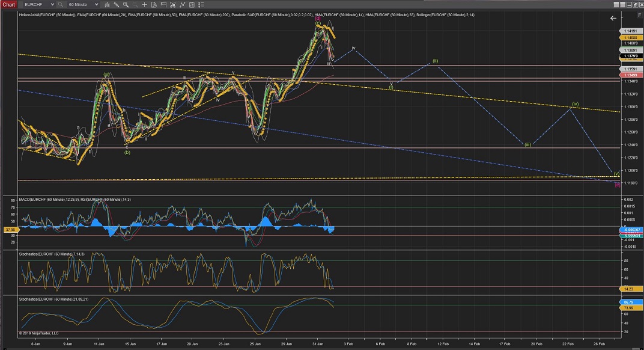Screen dimensions: 644x350
Task: Click the 1.14191 price marker on axis
Action: (631, 31)
